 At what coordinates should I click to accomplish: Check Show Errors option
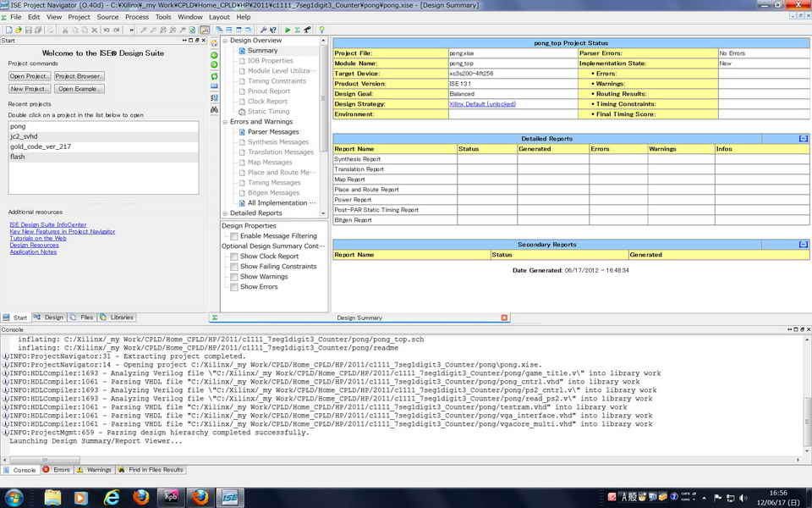(234, 287)
